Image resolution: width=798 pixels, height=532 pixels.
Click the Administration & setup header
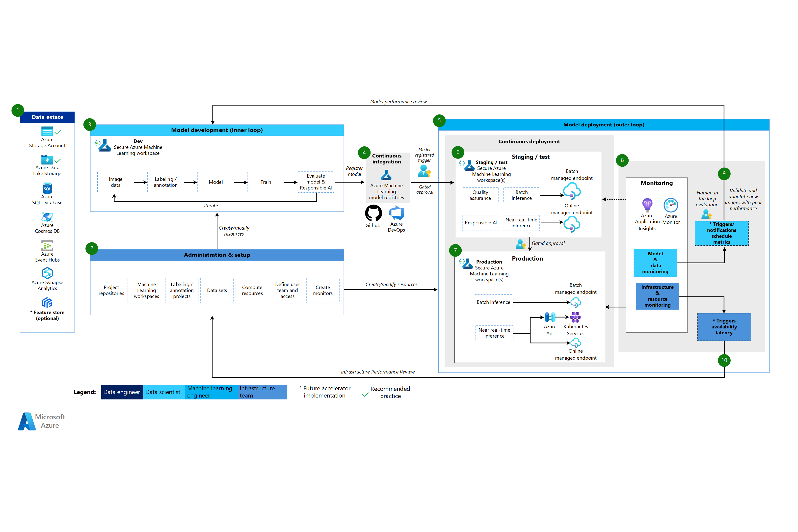[x=217, y=255]
